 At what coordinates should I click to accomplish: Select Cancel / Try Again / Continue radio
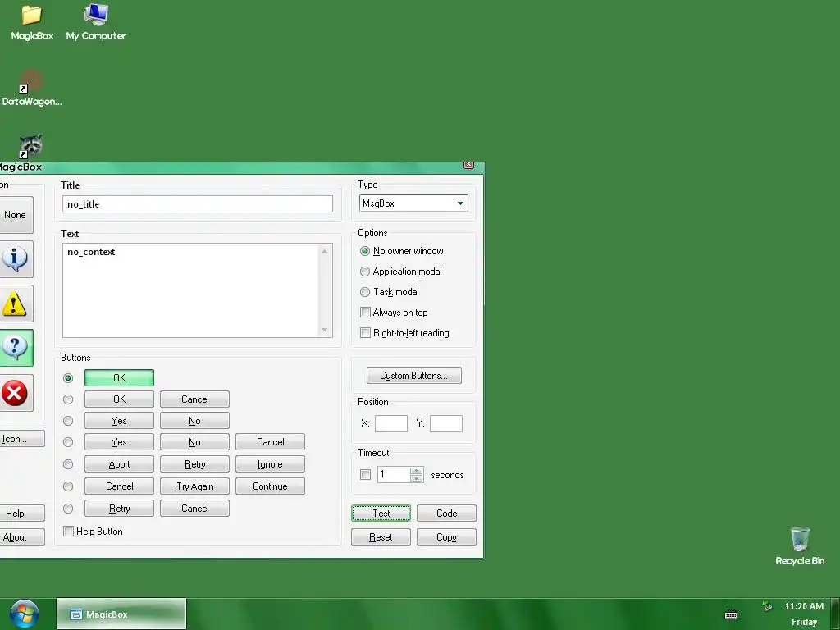[68, 486]
